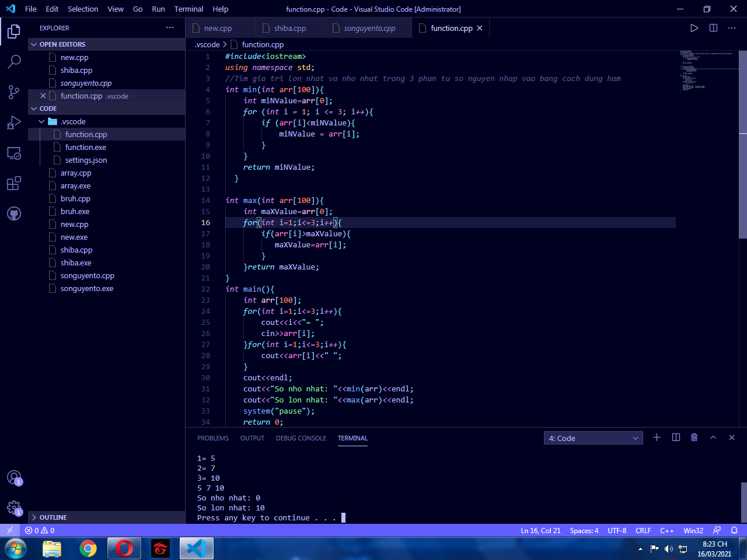Switch to the Debug Console tab
Viewport: 747px width, 560px height.
click(301, 438)
